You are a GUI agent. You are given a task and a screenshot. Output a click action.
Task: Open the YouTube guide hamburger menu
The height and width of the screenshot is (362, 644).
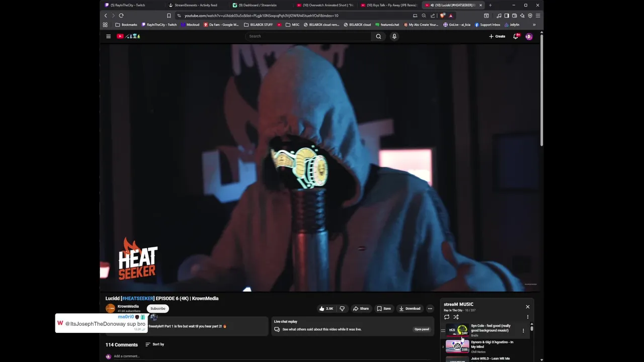(108, 36)
